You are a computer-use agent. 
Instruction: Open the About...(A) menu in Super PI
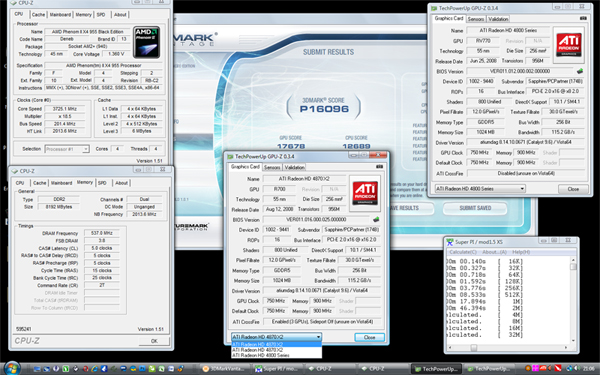(x=494, y=252)
